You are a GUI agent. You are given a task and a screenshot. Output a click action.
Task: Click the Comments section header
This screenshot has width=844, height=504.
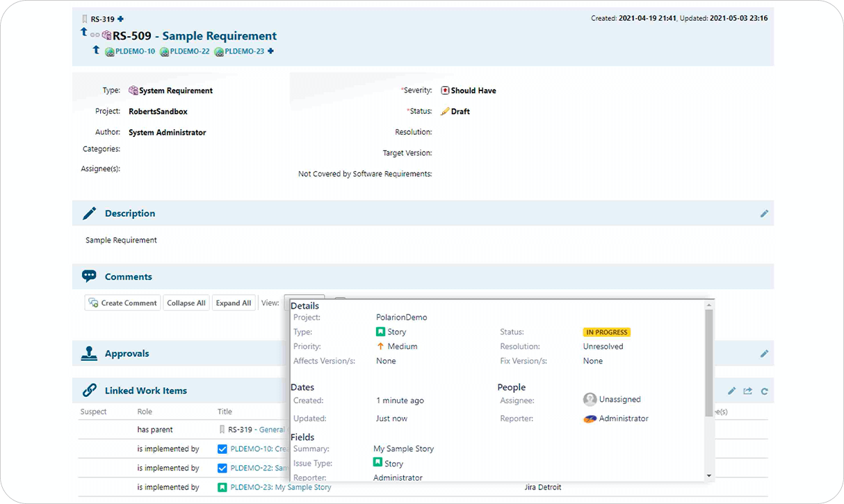423,277
